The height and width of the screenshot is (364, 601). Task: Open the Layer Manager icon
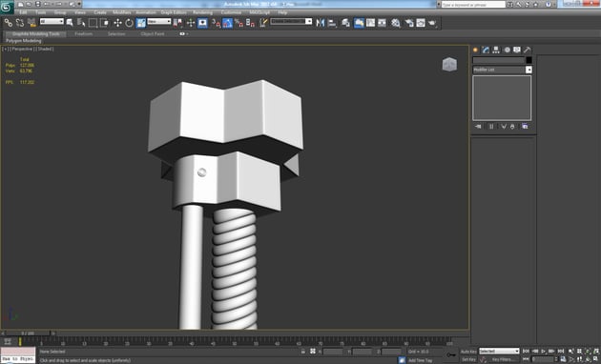click(345, 23)
